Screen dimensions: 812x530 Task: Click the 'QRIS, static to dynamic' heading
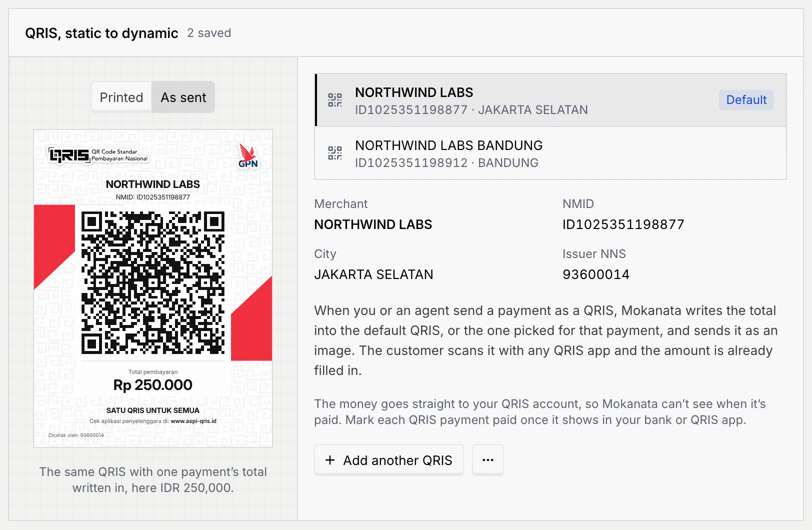[101, 33]
